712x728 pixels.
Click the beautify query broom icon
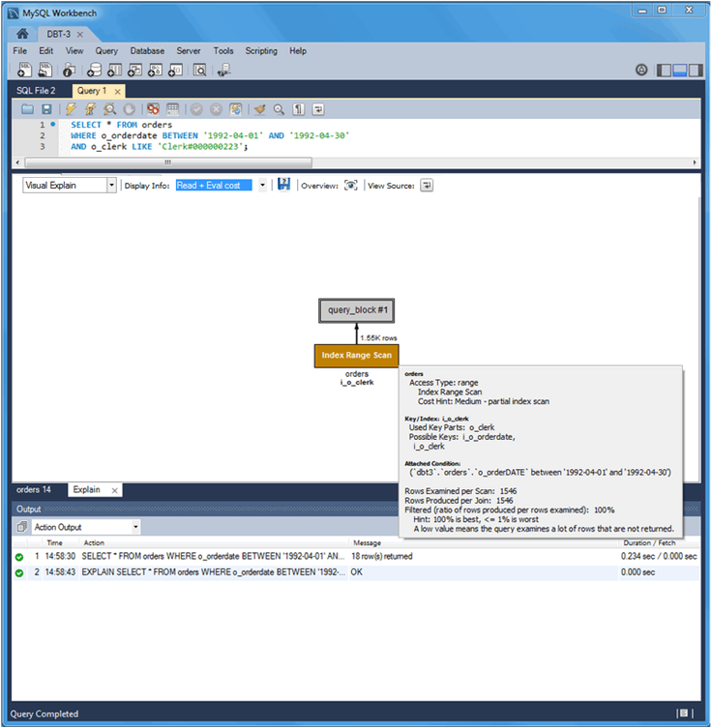pos(259,109)
